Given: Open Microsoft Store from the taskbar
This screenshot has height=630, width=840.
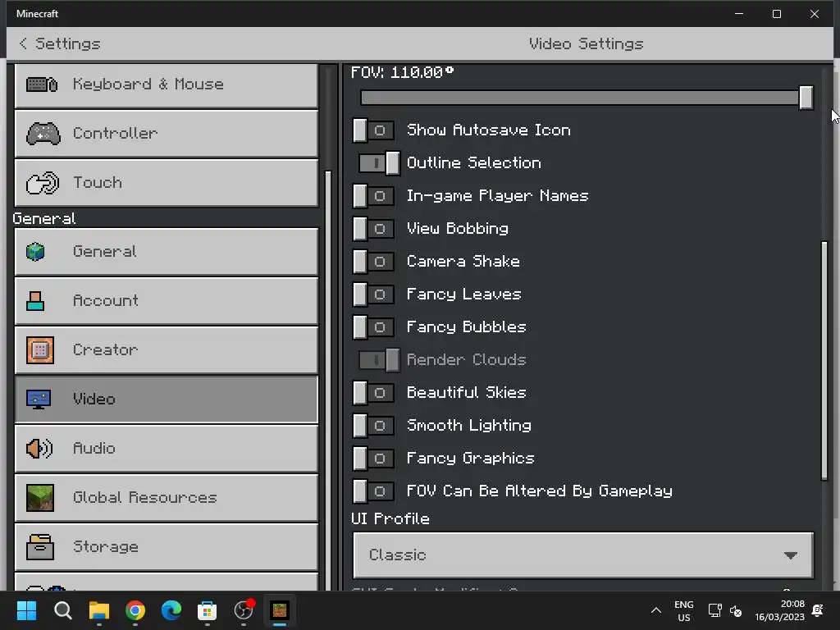Looking at the screenshot, I should click(x=208, y=610).
